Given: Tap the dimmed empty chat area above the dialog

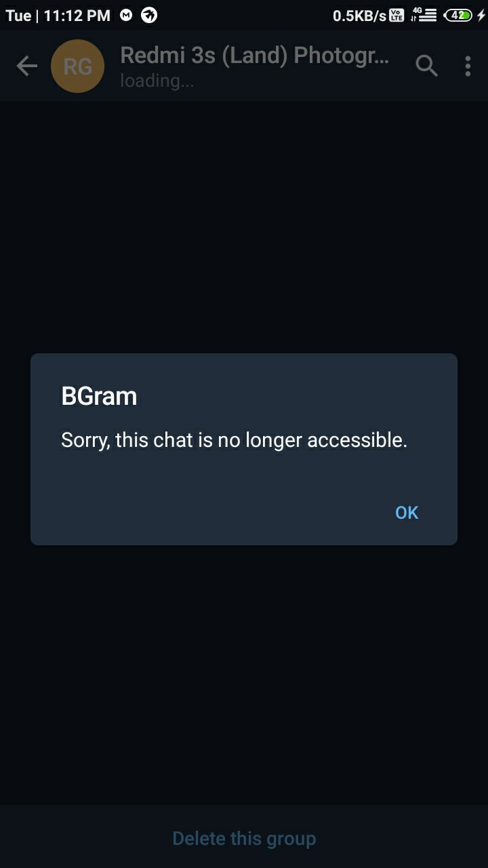Looking at the screenshot, I should point(244,227).
